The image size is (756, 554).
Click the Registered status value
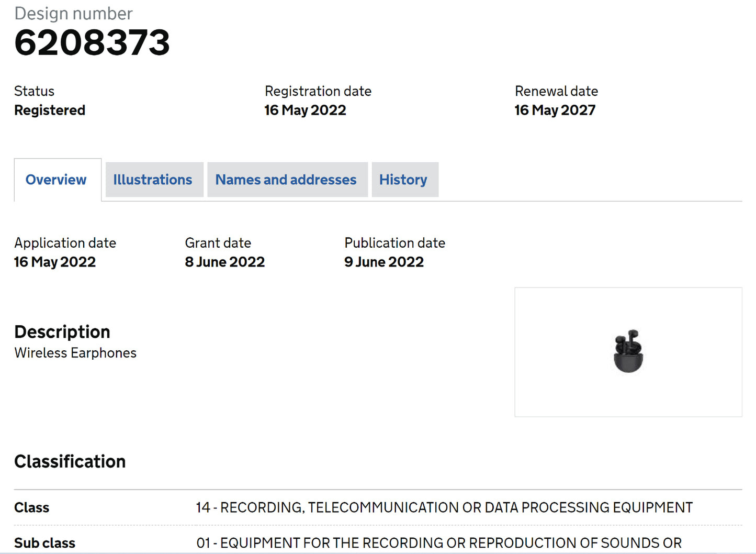50,110
